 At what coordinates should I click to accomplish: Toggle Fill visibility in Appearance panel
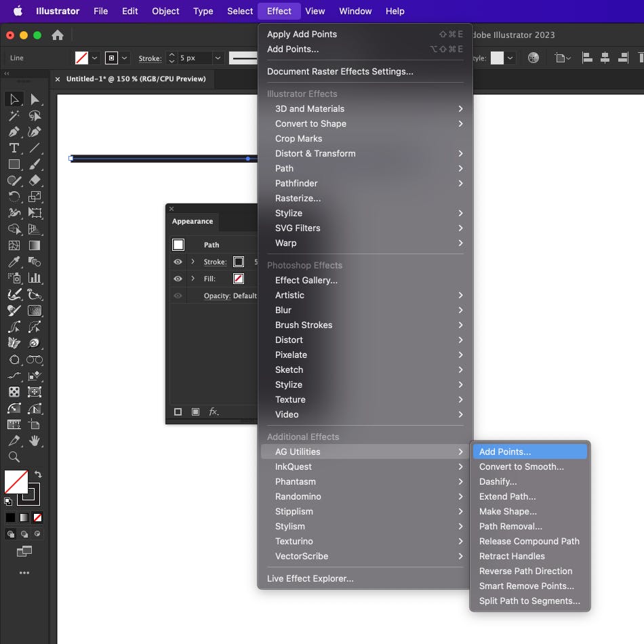[178, 279]
